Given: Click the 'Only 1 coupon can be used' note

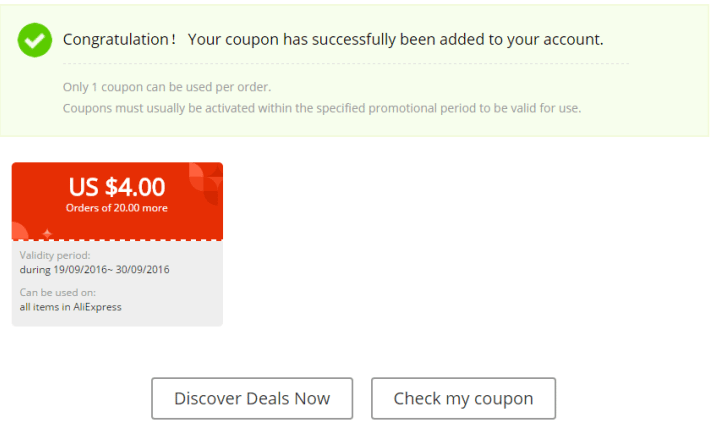Looking at the screenshot, I should point(167,87).
